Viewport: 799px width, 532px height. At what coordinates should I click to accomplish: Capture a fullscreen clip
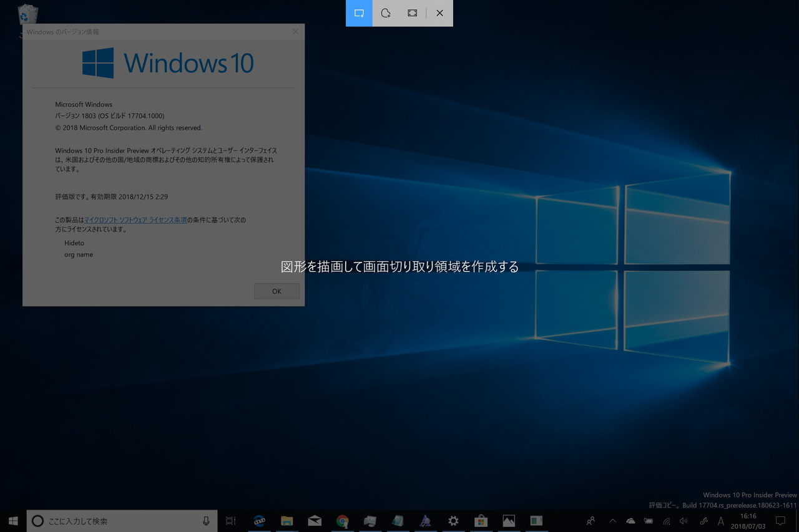click(x=412, y=13)
